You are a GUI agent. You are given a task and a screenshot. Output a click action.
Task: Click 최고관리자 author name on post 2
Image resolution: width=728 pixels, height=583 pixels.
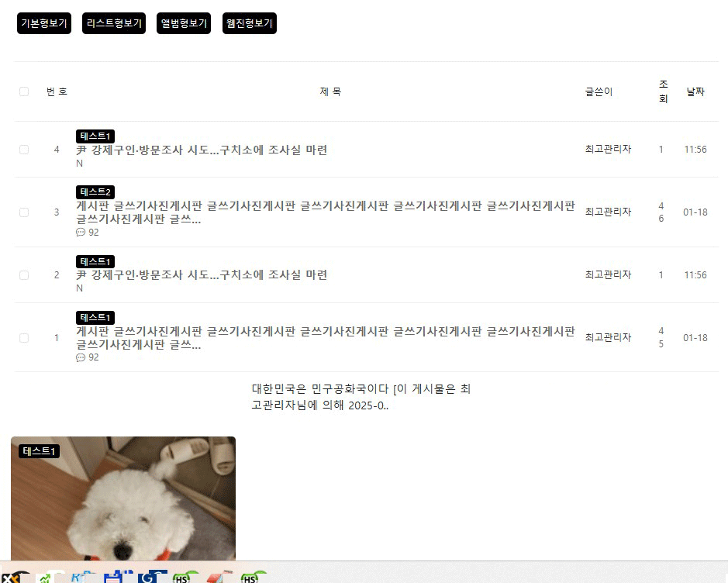[x=608, y=274]
